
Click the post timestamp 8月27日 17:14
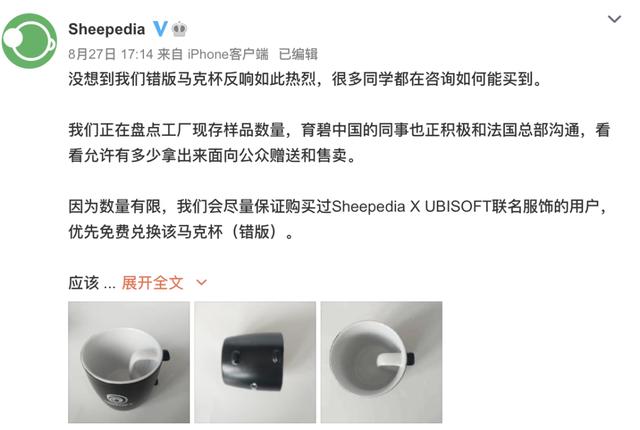(x=111, y=54)
